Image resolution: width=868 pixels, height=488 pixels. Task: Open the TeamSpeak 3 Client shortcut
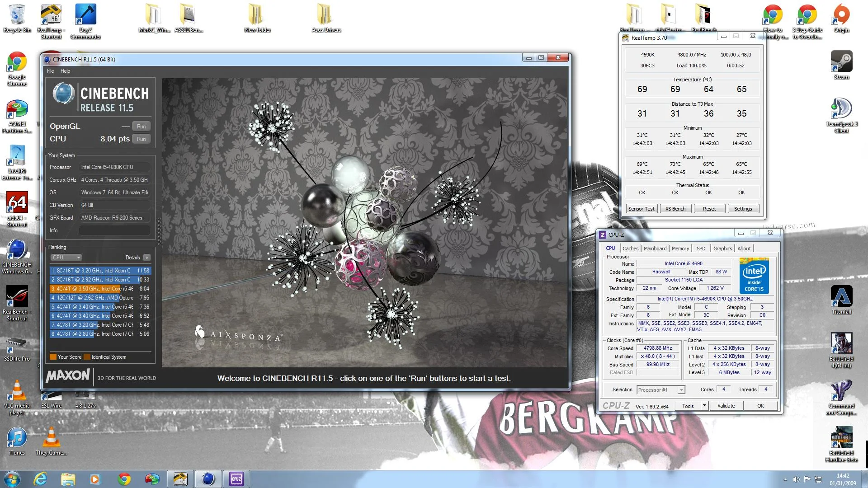click(841, 115)
